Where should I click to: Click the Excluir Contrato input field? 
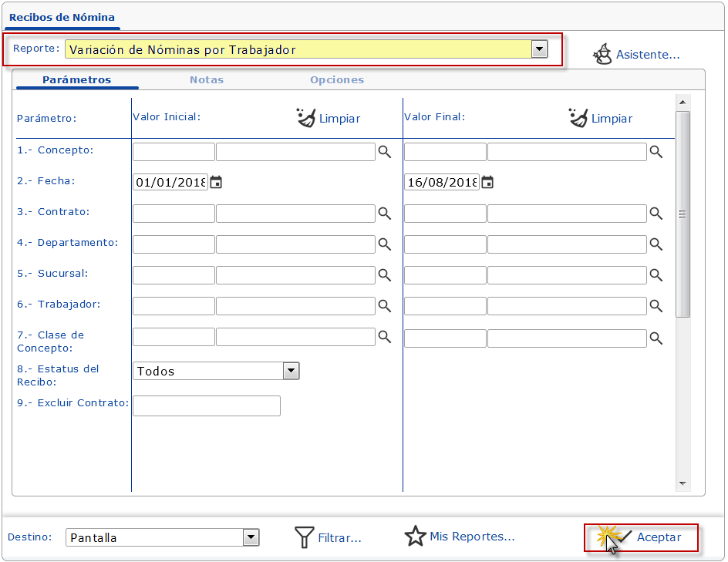click(207, 406)
